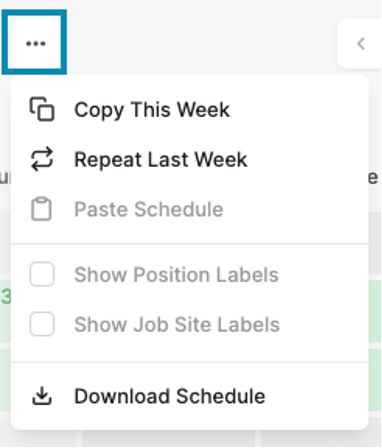The image size is (382, 448).
Task: Go to previous week with left chevron
Action: point(361,44)
